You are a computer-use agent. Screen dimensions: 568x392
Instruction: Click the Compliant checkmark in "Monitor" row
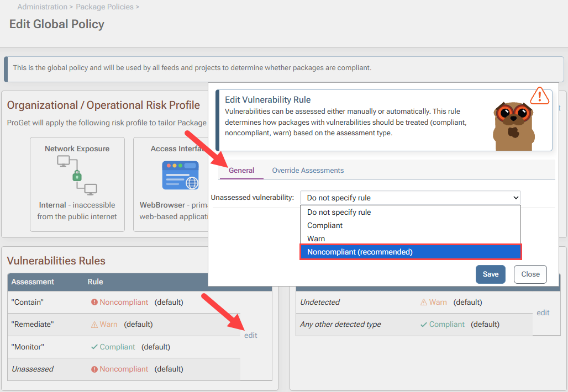94,347
